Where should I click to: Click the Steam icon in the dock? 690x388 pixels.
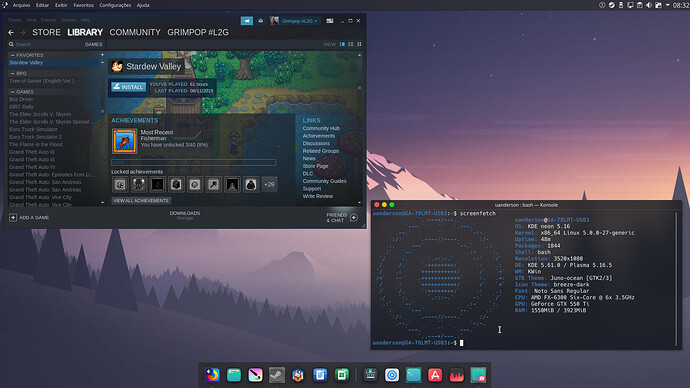coord(277,375)
